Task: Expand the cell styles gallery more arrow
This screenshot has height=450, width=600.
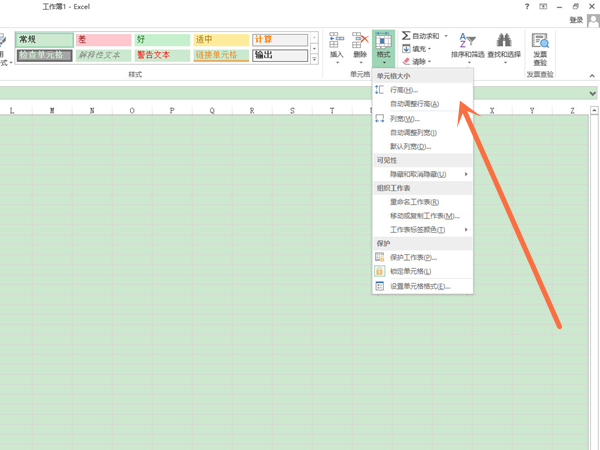Action: 314,59
